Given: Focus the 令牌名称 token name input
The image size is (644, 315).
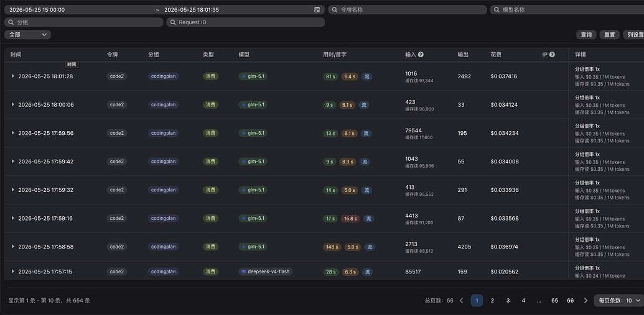Looking at the screenshot, I should 407,10.
